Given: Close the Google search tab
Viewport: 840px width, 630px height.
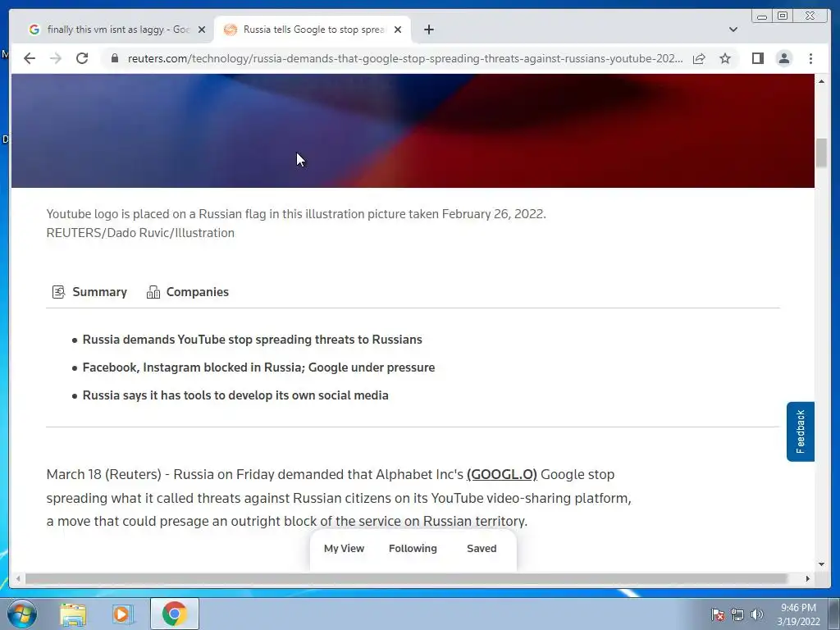Looking at the screenshot, I should (202, 30).
